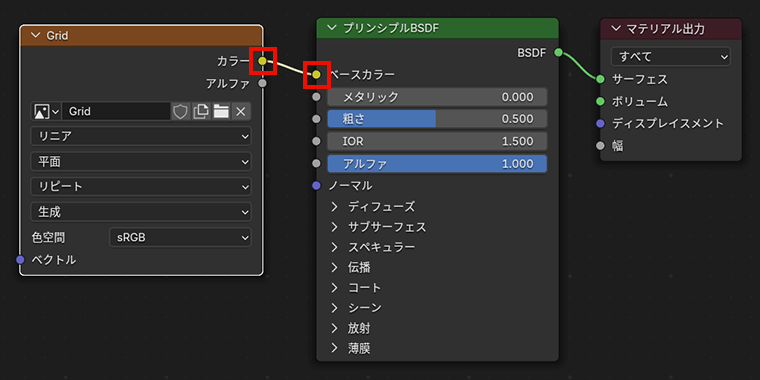
Task: Open image file with folder icon
Action: 221,111
